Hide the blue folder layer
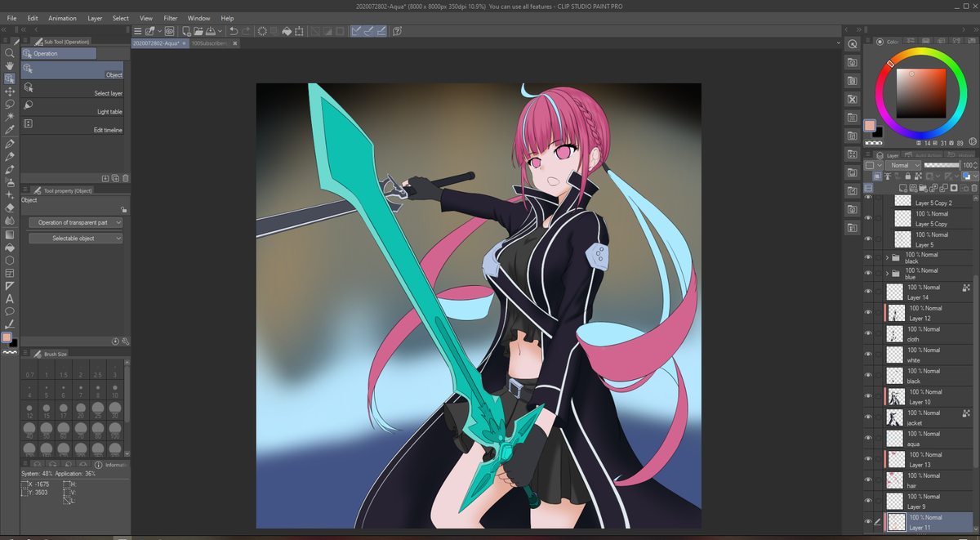Viewport: 980px width, 540px height. [x=867, y=274]
